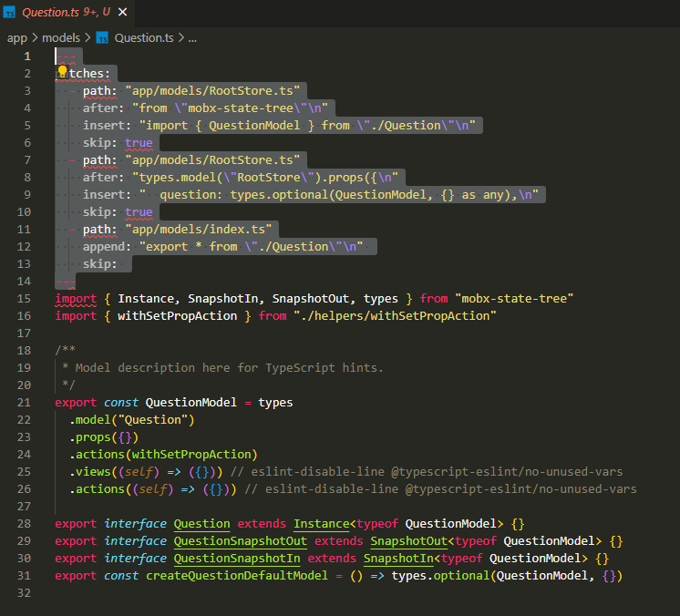Click the yellow lightbulb quick-fix icon
The image size is (680, 616).
pyautogui.click(x=62, y=71)
